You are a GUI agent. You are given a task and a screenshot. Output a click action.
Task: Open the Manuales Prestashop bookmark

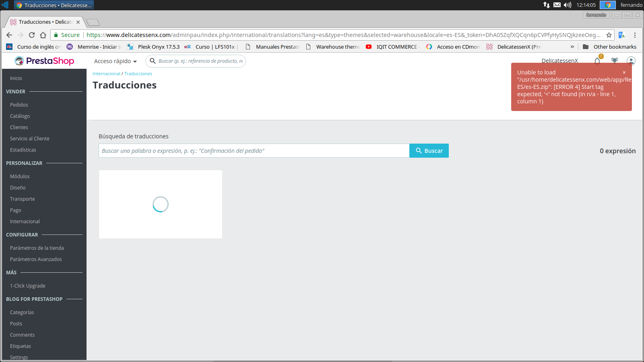(x=272, y=47)
